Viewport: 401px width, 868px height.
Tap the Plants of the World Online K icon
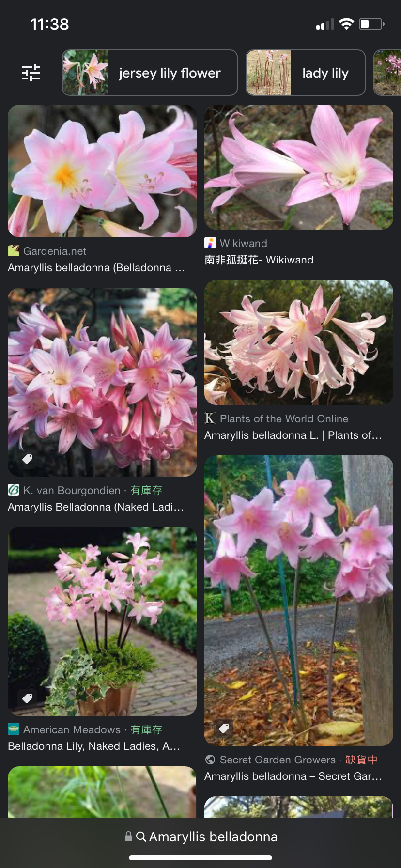coord(210,418)
